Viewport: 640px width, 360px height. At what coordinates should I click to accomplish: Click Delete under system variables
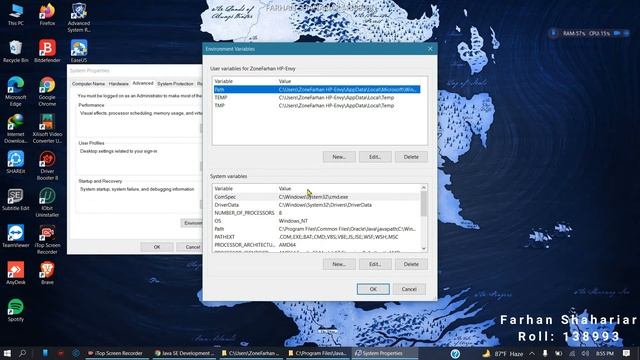click(x=411, y=264)
